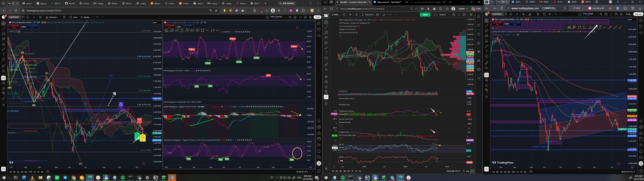Take a chart snapshot in the left TradingView window
Viewport: 644px width, 181px height.
point(305,17)
